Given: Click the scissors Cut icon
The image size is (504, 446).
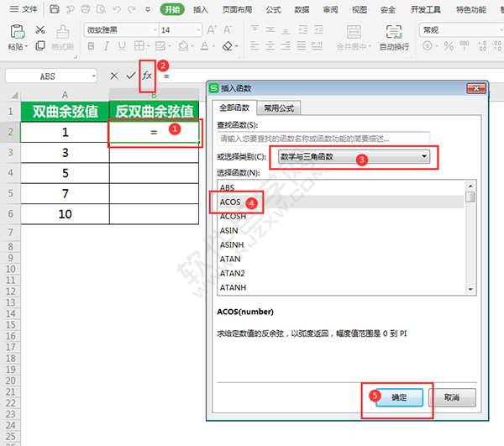Looking at the screenshot, I should point(39,30).
